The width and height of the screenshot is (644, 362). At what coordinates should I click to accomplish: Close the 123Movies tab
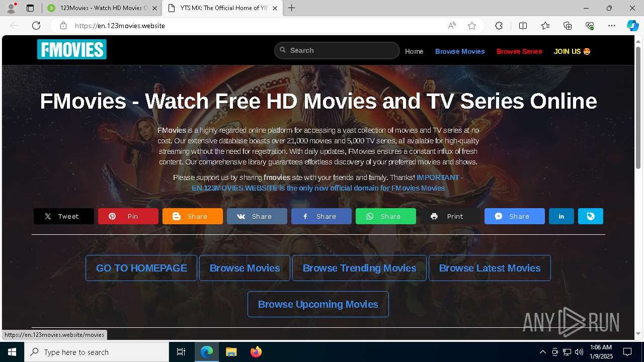[154, 8]
